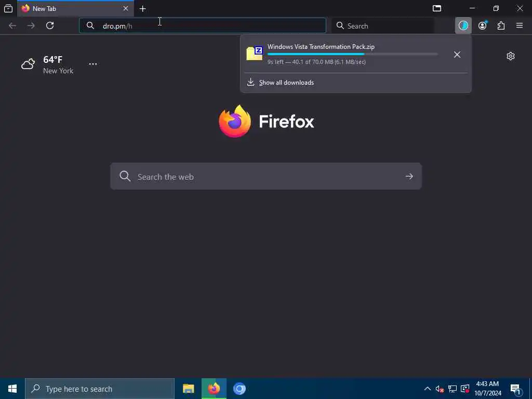Open the picture-in-picture window icon in title bar

[437, 8]
